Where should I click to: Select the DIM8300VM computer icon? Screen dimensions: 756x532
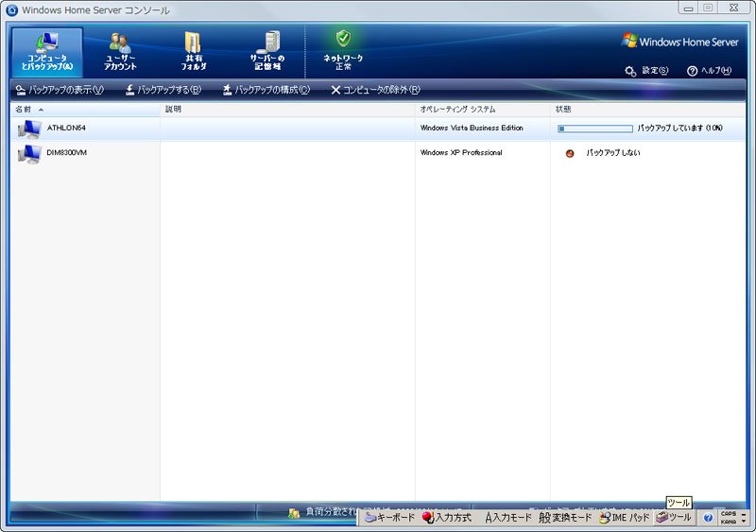(29, 154)
